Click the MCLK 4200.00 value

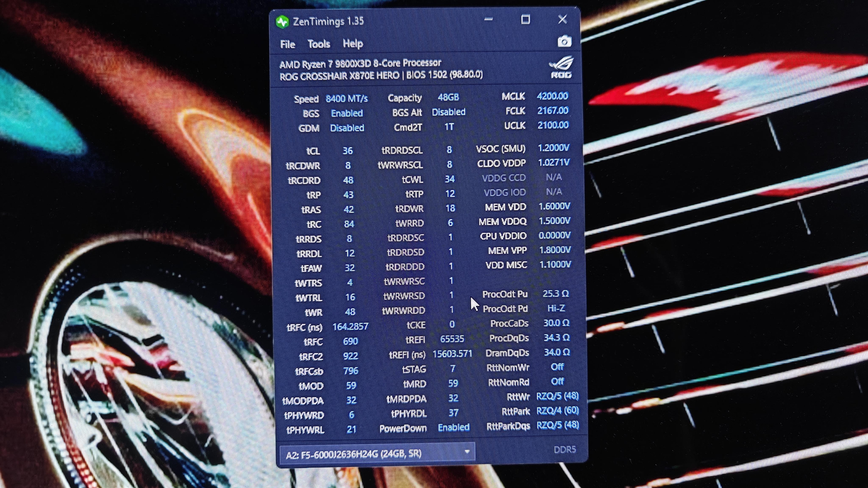[x=553, y=96]
